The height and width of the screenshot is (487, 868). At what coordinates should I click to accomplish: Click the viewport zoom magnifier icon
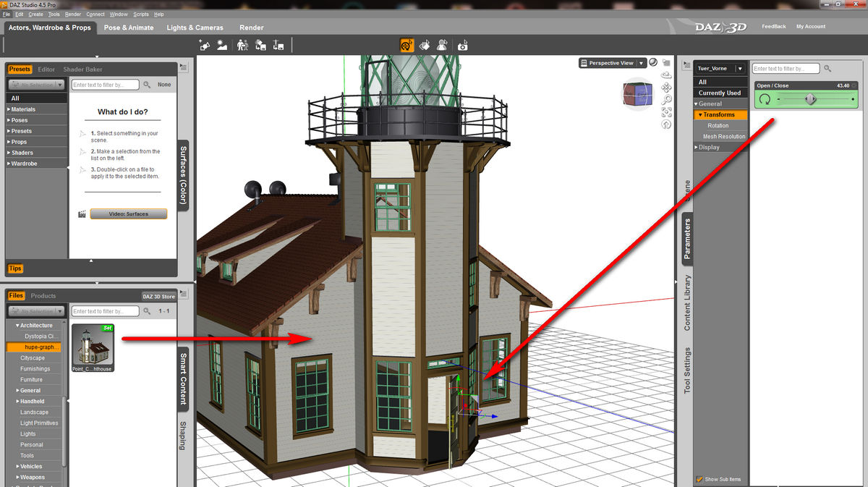666,100
